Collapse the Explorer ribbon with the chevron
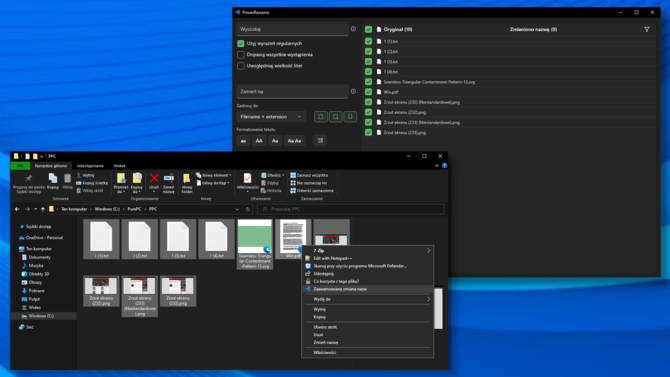Viewport: 670px width, 377px height. point(437,165)
